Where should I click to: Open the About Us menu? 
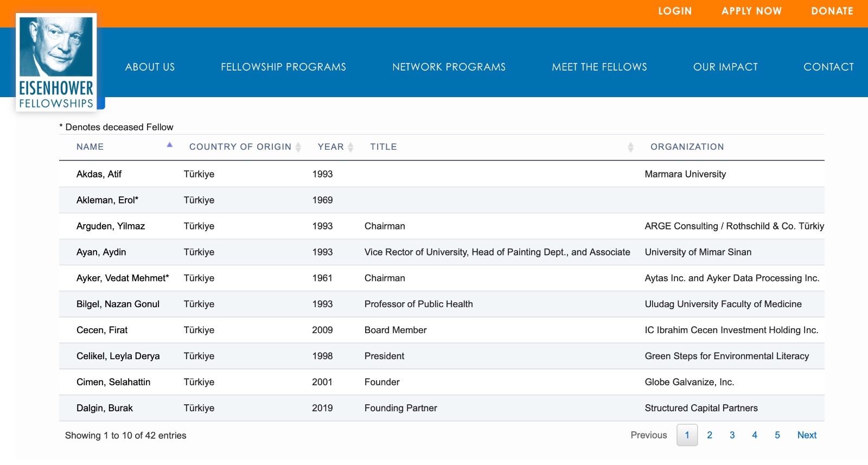coord(150,67)
